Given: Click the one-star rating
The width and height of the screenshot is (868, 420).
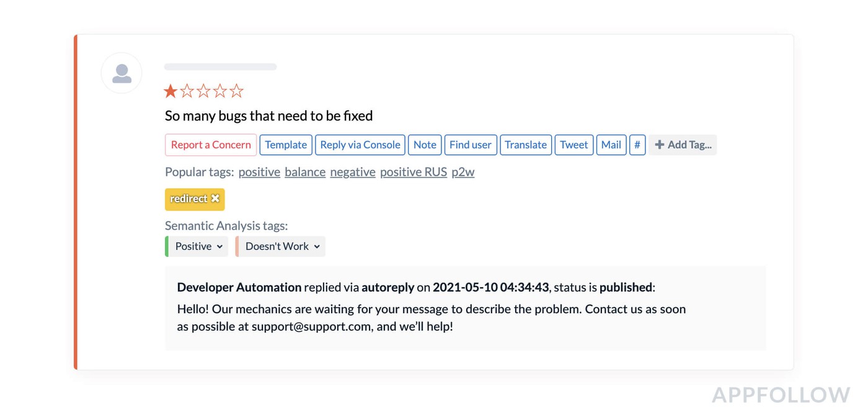Looking at the screenshot, I should (x=170, y=92).
